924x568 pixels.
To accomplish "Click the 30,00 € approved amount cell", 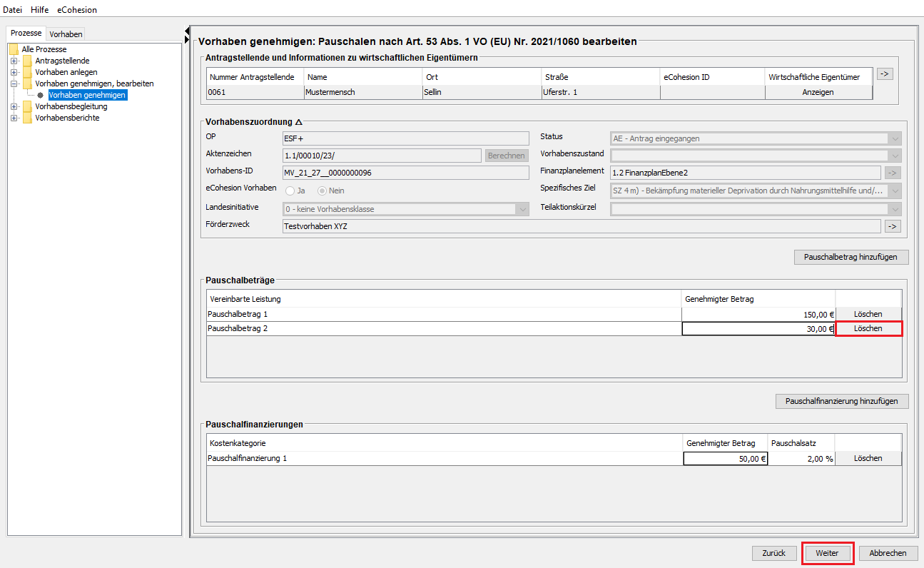I will coord(758,328).
